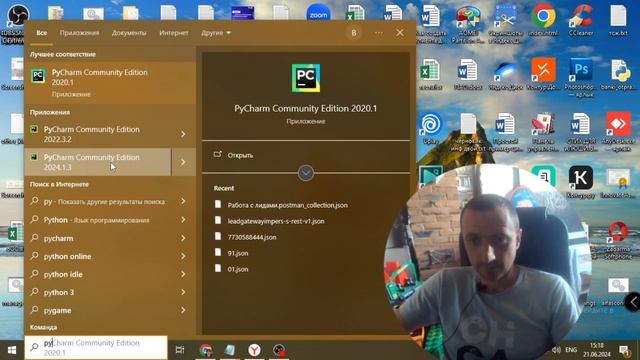Open Task View on the taskbar
The height and width of the screenshot is (360, 640).
coord(180,350)
